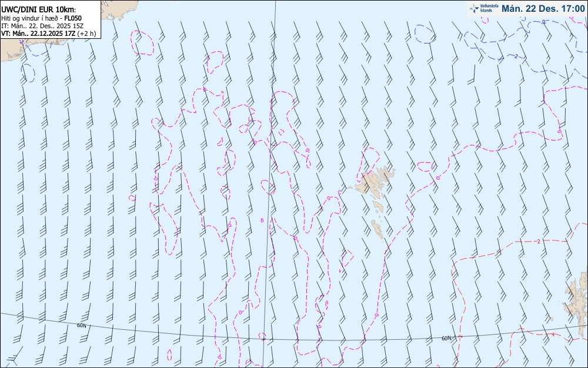Click the Veðurstofa Íslands logo
The image size is (588, 368).
(484, 8)
